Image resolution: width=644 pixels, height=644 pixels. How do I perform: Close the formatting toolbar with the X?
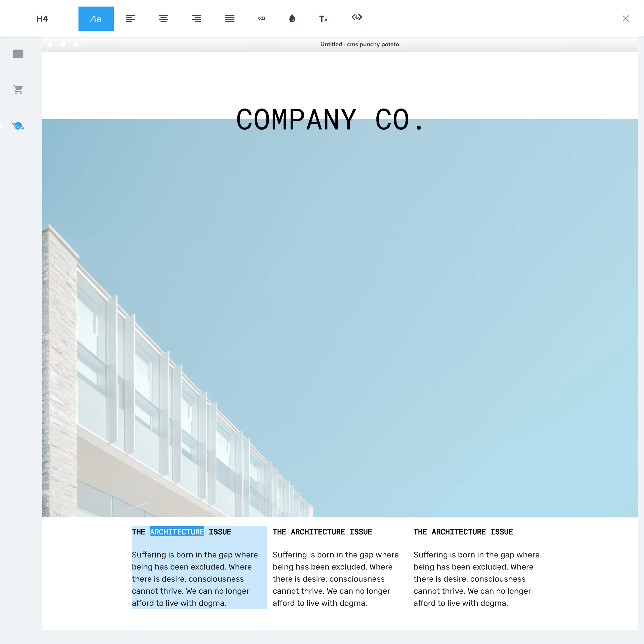click(x=626, y=18)
